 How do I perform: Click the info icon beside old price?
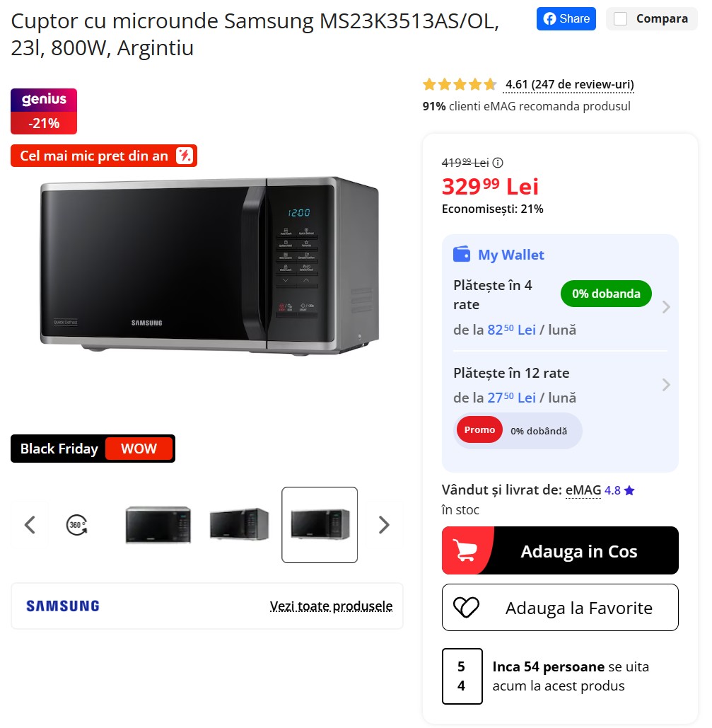(498, 163)
